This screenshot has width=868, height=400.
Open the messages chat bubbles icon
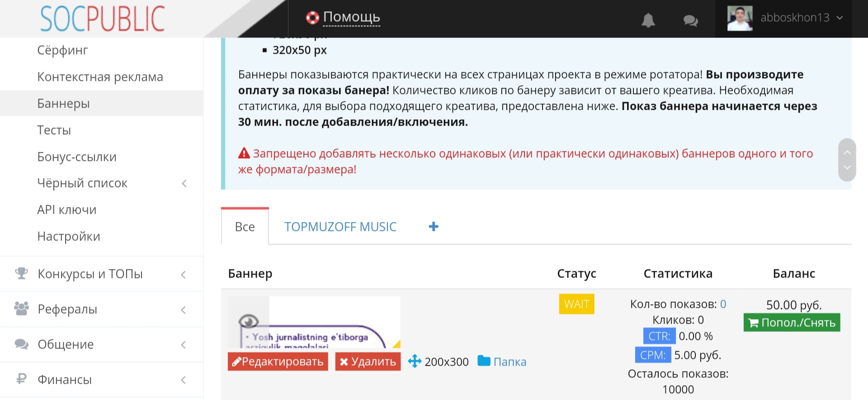click(x=690, y=20)
